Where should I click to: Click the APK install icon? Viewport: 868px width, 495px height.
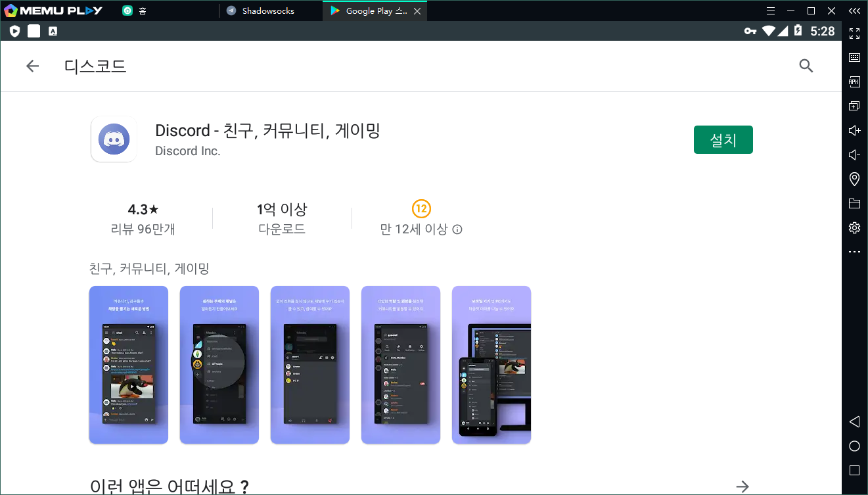click(x=854, y=82)
